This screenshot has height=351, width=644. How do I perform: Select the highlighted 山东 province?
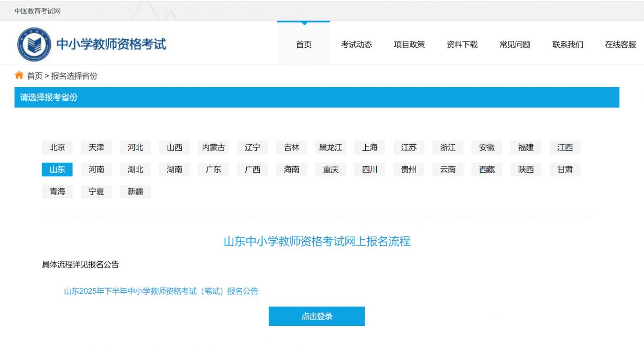(x=57, y=169)
